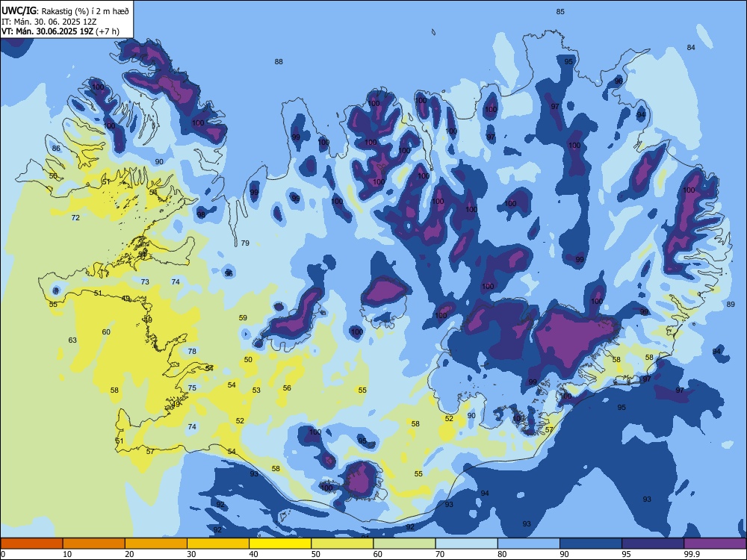Click the map value '60' in the yellow area

(106, 332)
